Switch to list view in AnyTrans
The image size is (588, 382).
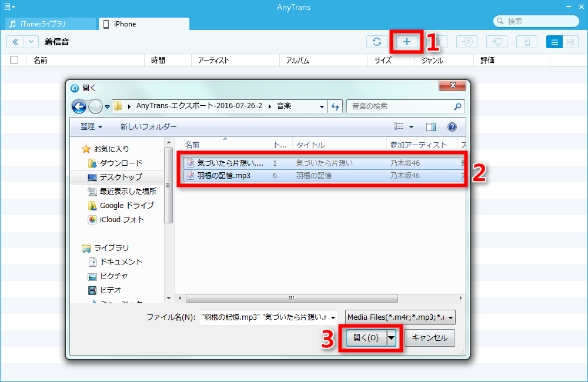554,42
